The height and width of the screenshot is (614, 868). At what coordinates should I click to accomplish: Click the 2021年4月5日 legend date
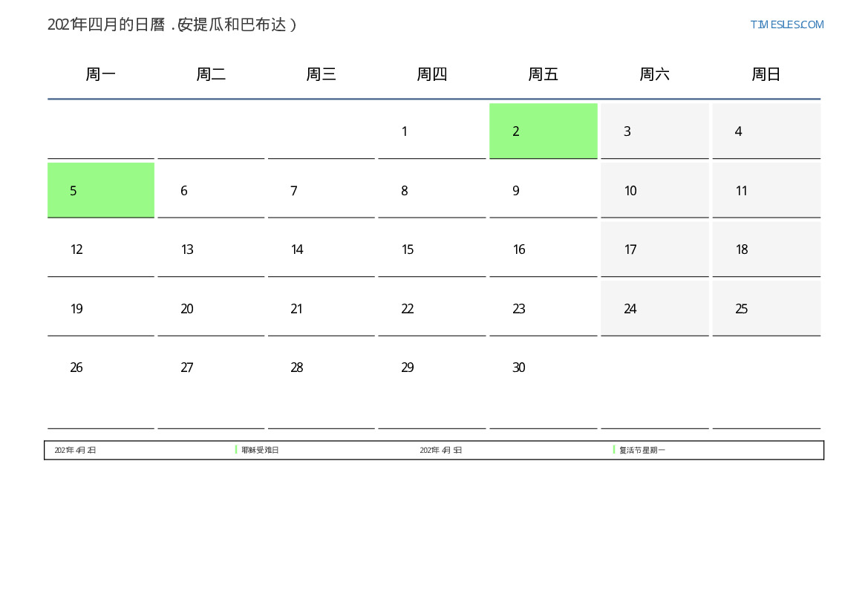(x=440, y=450)
